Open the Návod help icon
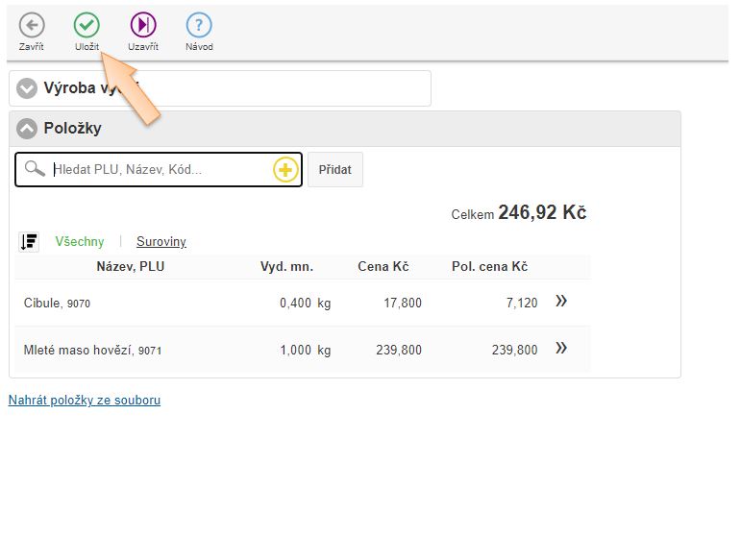Screen dimensions: 741x560 click(199, 26)
